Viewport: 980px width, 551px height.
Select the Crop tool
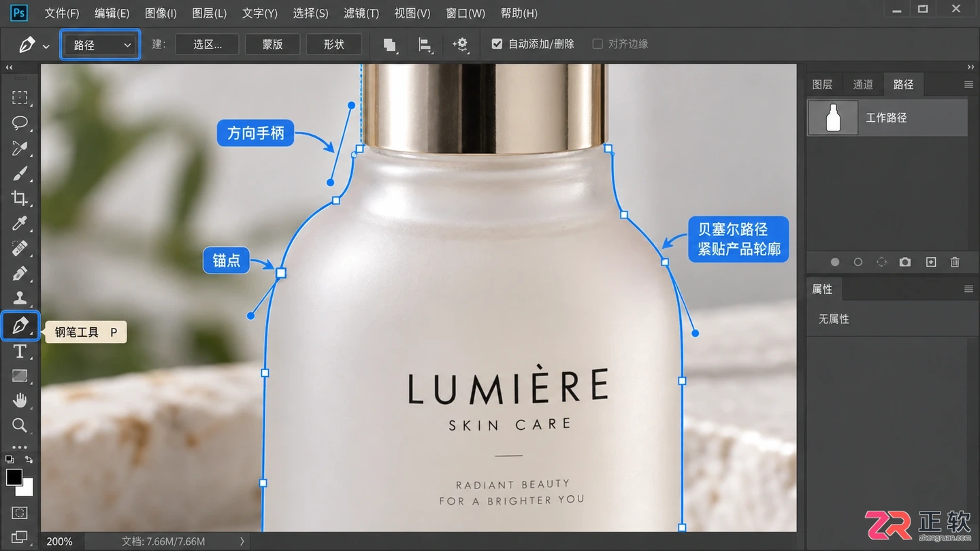[20, 198]
